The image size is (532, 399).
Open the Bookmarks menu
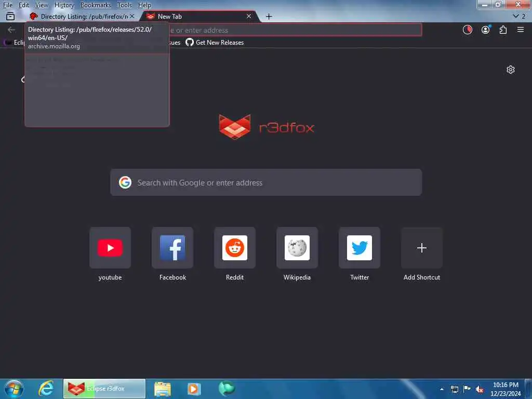click(96, 5)
